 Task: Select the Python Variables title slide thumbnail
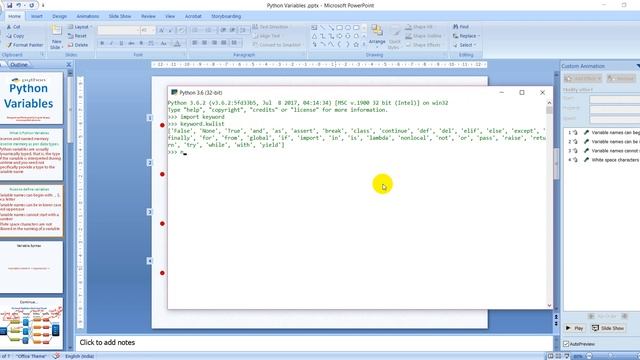click(31, 98)
